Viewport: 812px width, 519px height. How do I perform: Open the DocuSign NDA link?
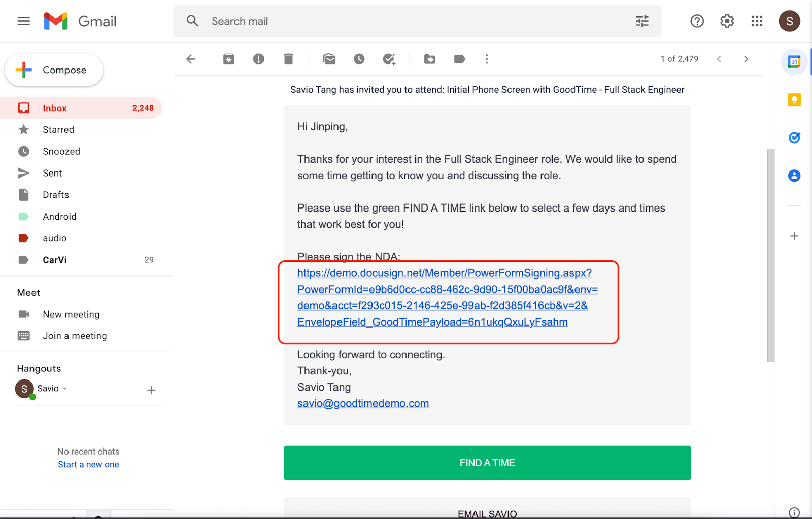(x=444, y=297)
